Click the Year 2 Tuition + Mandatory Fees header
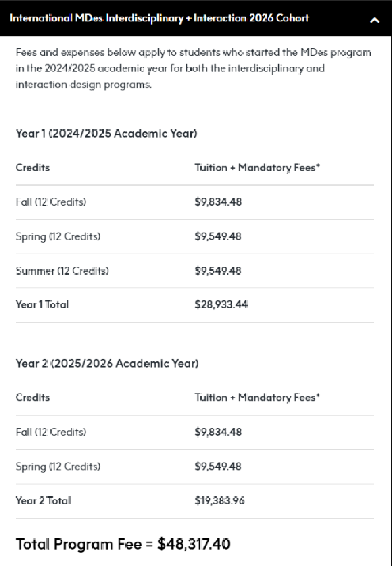 tap(258, 397)
